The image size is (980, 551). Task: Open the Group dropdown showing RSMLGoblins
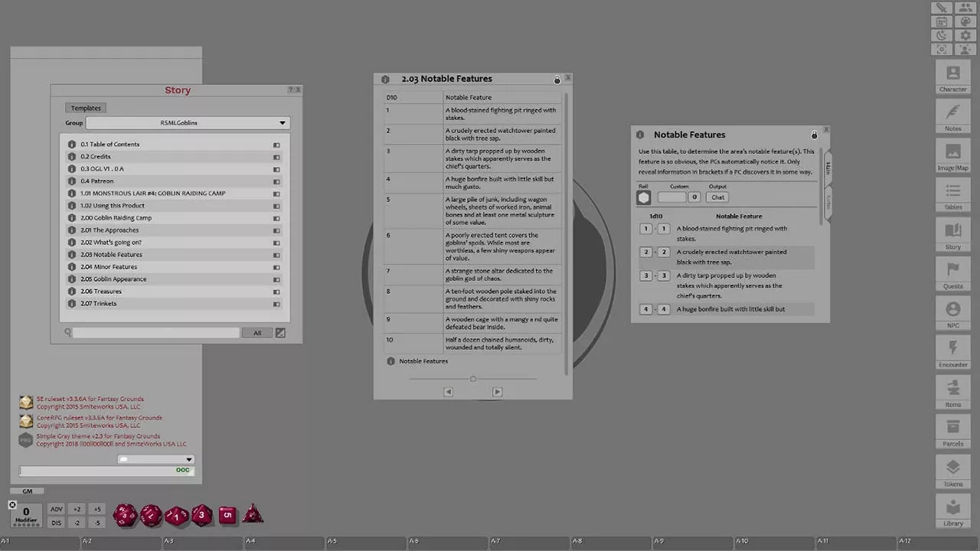[187, 122]
